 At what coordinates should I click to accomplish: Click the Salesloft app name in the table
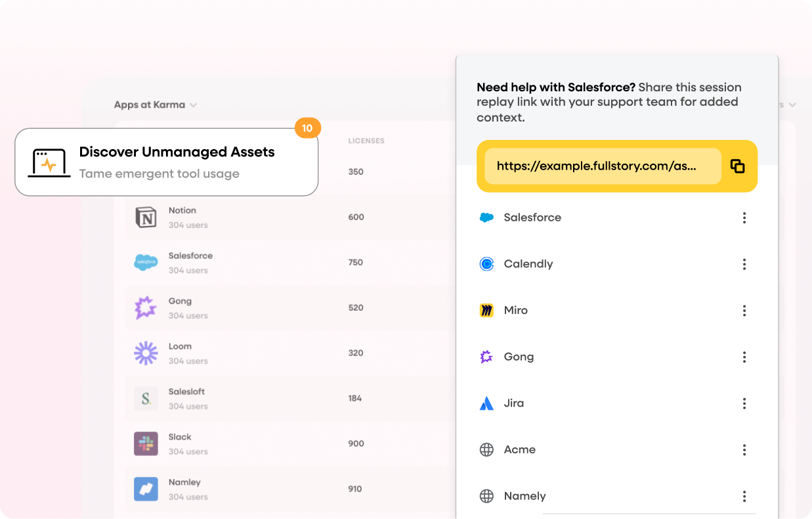click(x=186, y=392)
